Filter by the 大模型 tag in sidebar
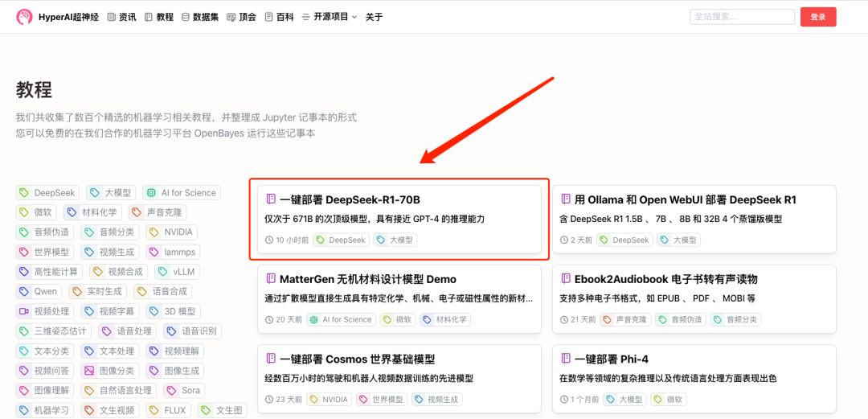The image size is (868, 419). point(111,193)
